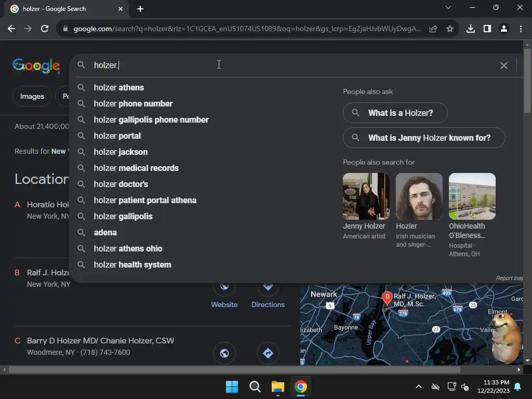Viewport: 532px width, 399px height.
Task: Switch to Images filter chip
Action: [x=32, y=96]
